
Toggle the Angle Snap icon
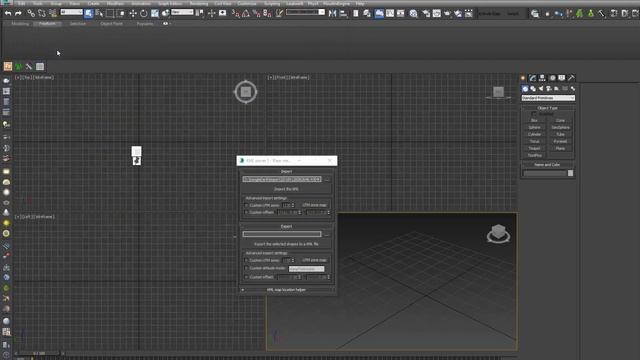point(246,13)
